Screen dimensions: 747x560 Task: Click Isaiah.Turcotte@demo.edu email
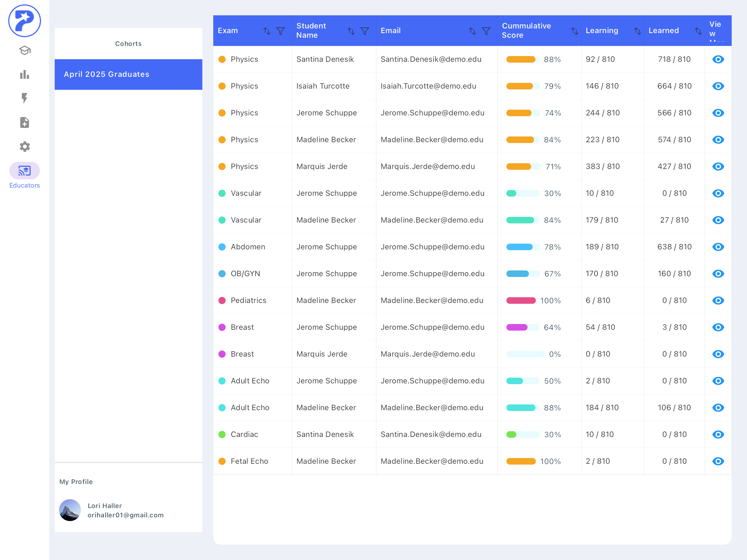point(428,86)
